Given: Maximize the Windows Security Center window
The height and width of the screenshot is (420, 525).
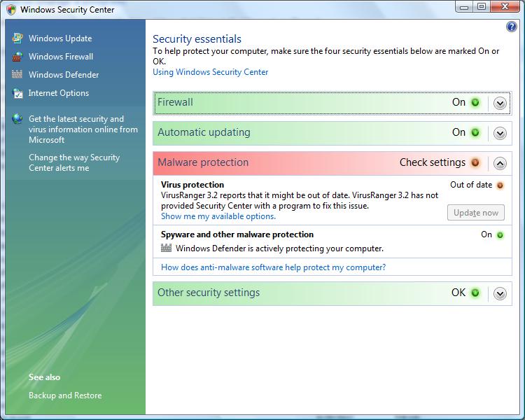Looking at the screenshot, I should tap(482, 7).
